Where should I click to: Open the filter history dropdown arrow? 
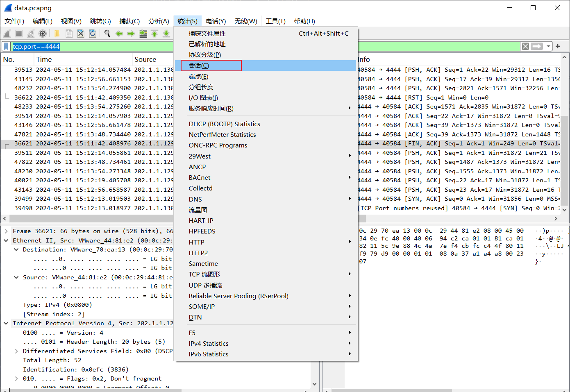pyautogui.click(x=548, y=46)
